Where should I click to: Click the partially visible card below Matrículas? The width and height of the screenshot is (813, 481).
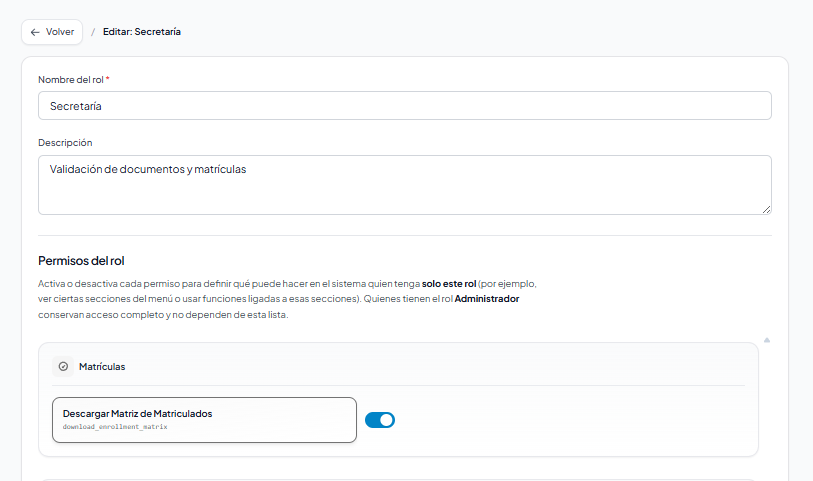pyautogui.click(x=398, y=477)
